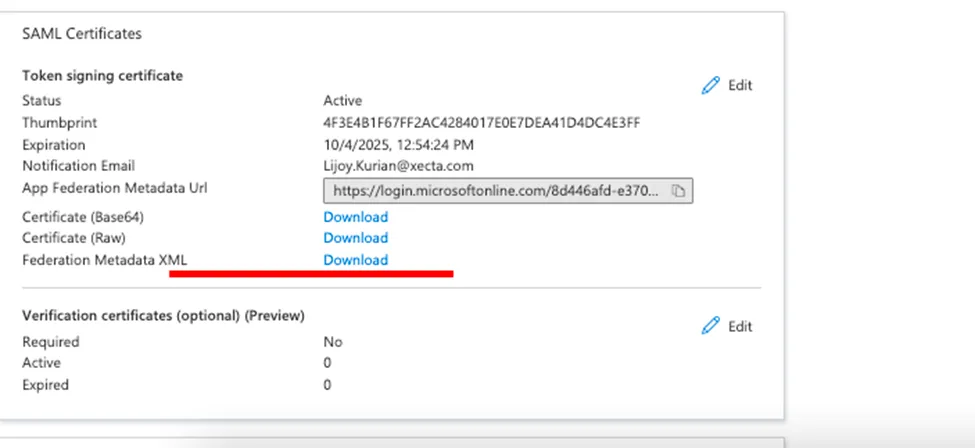This screenshot has height=448, width=975.
Task: Click the Required label
Action: [x=51, y=342]
